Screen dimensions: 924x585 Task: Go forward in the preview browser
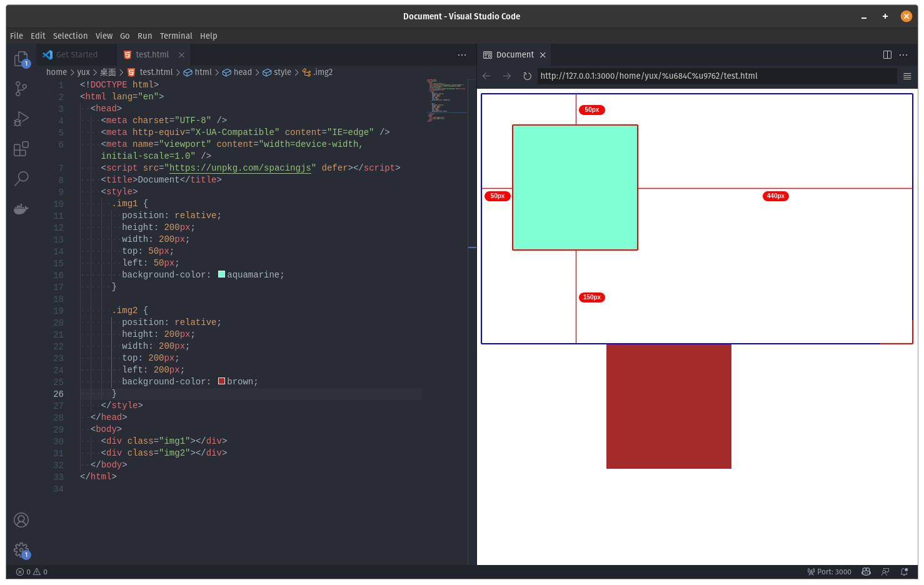point(507,76)
